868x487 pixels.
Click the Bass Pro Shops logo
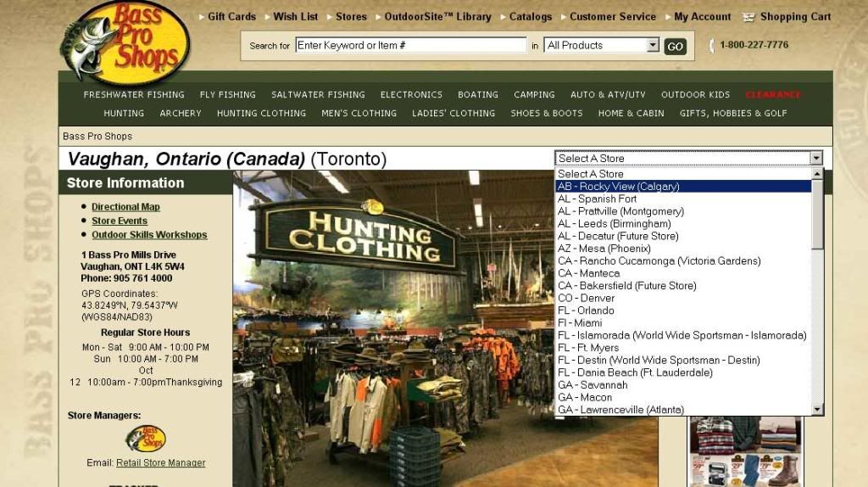125,43
